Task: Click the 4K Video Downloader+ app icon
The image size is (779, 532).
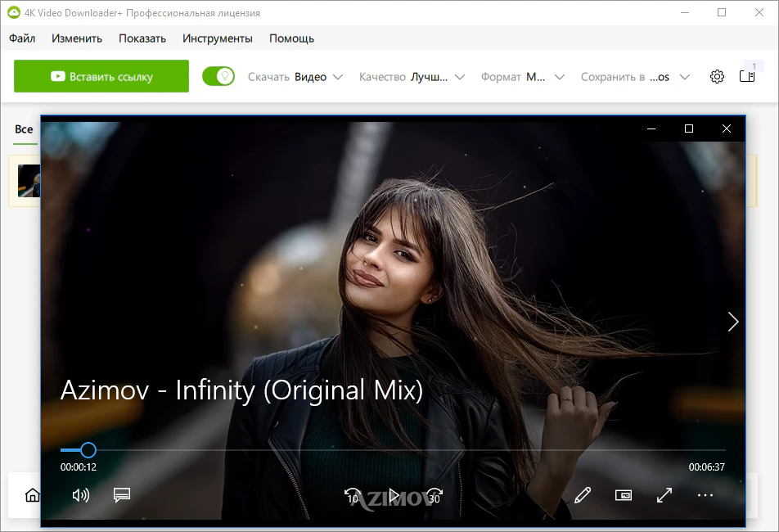Action: click(x=13, y=12)
